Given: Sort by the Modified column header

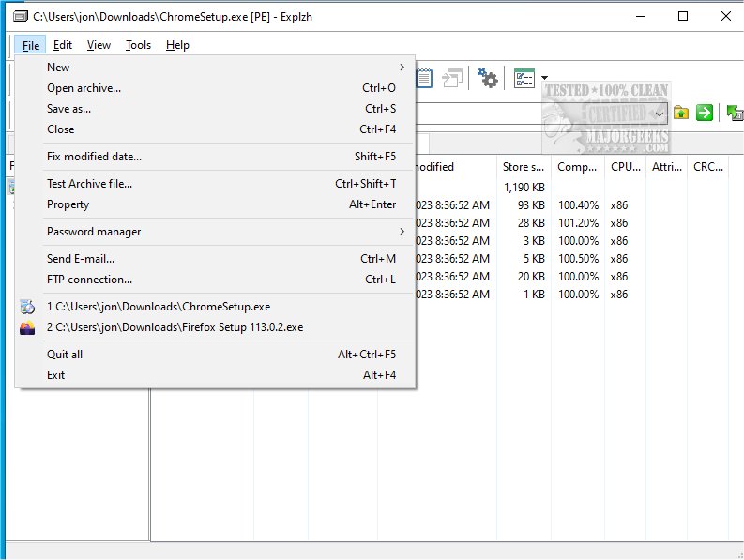Looking at the screenshot, I should (456, 167).
